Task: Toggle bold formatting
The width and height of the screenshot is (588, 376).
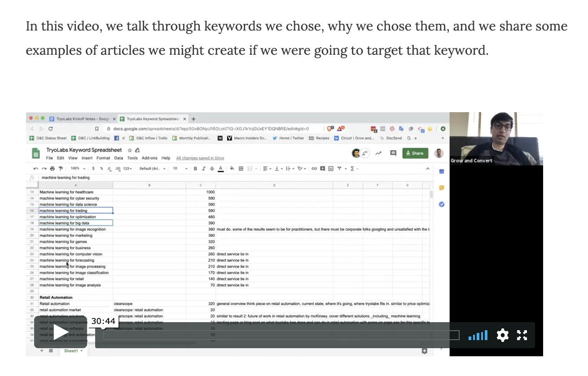Action: (x=195, y=169)
